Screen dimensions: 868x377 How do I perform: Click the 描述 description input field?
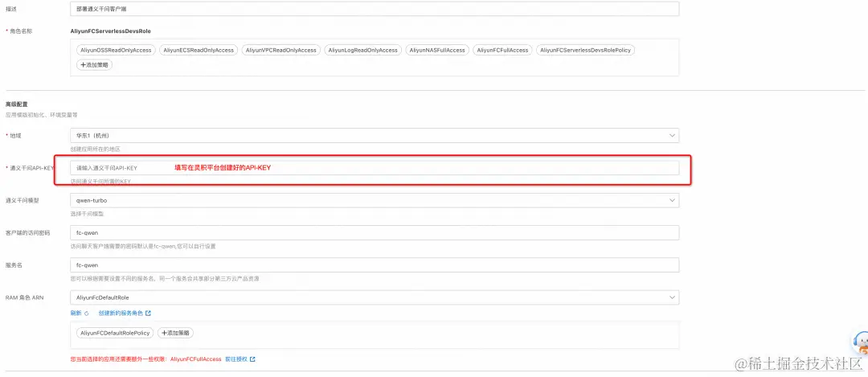[375, 9]
